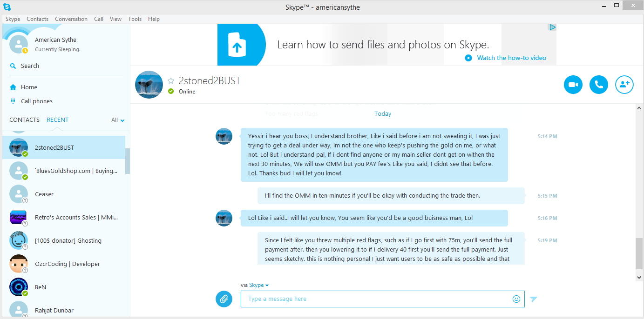Toggle favorite star next to 2stoned2BUST
The height and width of the screenshot is (319, 644).
(x=171, y=80)
